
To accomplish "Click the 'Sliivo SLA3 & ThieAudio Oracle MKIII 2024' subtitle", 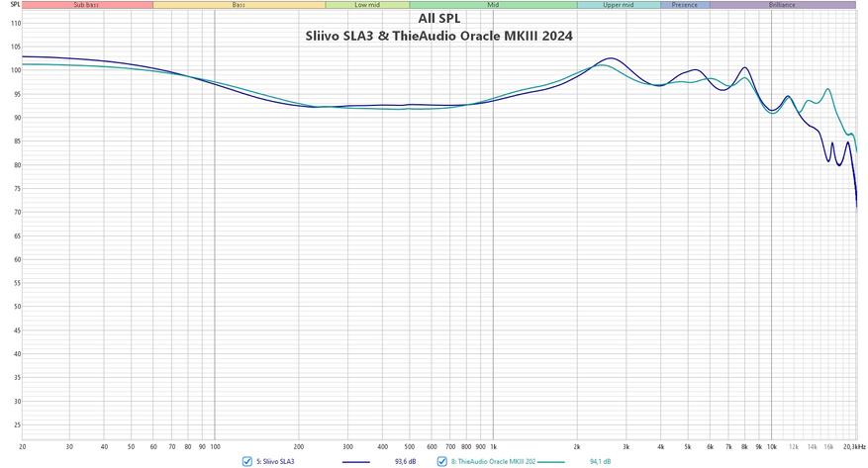I will [439, 36].
